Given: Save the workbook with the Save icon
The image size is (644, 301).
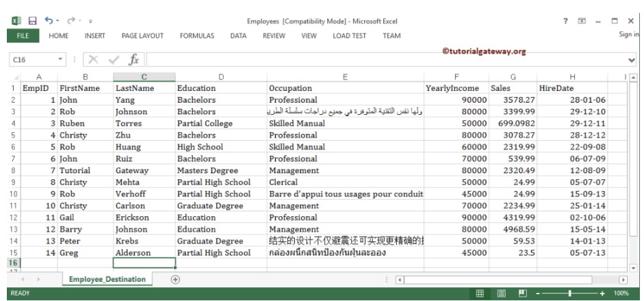Looking at the screenshot, I should click(32, 21).
